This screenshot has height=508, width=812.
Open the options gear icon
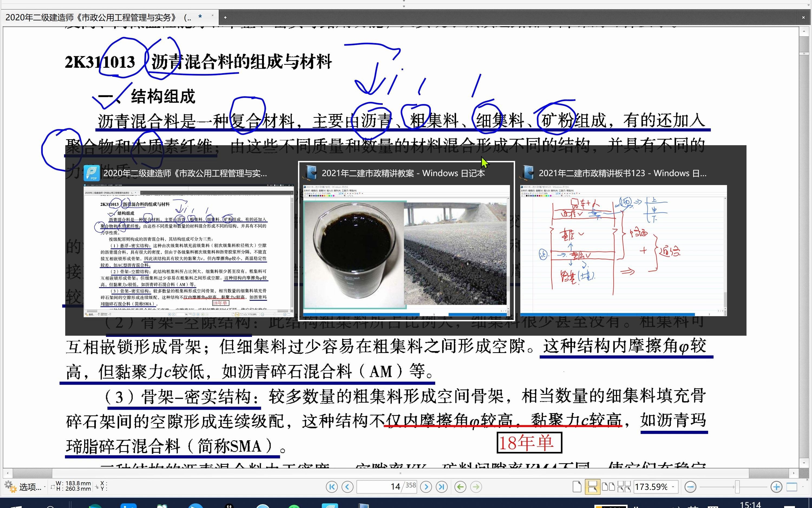click(x=10, y=487)
